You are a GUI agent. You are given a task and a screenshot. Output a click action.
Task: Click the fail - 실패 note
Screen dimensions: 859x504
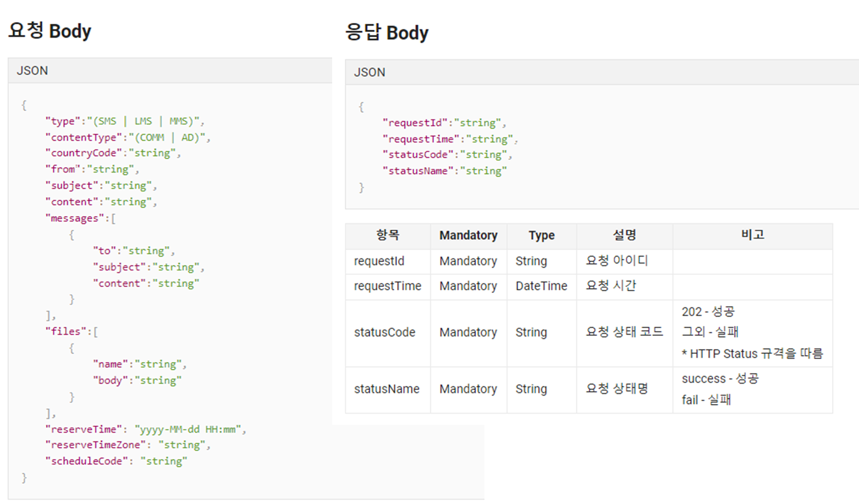(x=706, y=400)
